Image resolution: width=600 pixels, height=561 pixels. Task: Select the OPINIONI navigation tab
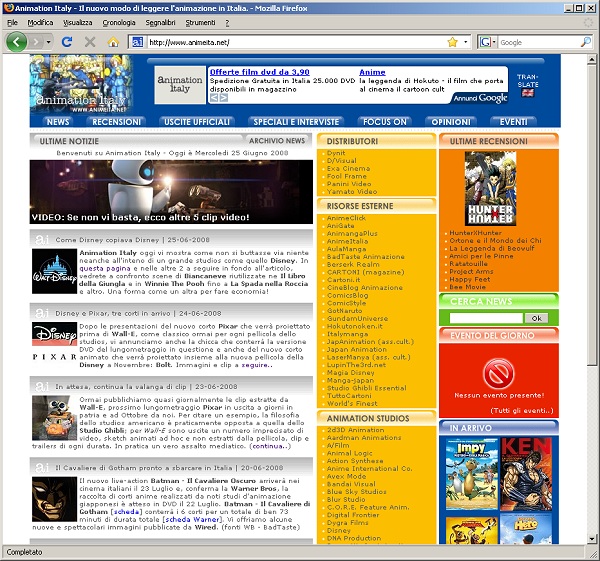pyautogui.click(x=451, y=122)
